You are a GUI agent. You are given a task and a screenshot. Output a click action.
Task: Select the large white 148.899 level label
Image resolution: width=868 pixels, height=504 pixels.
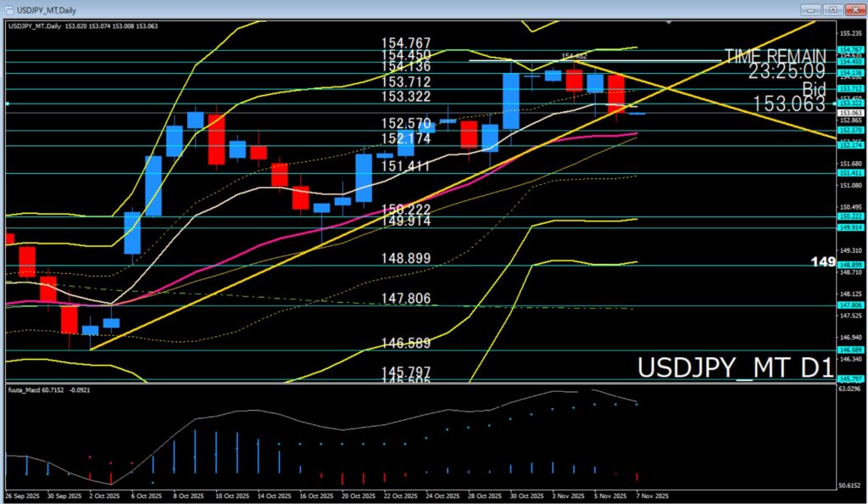[x=407, y=259]
